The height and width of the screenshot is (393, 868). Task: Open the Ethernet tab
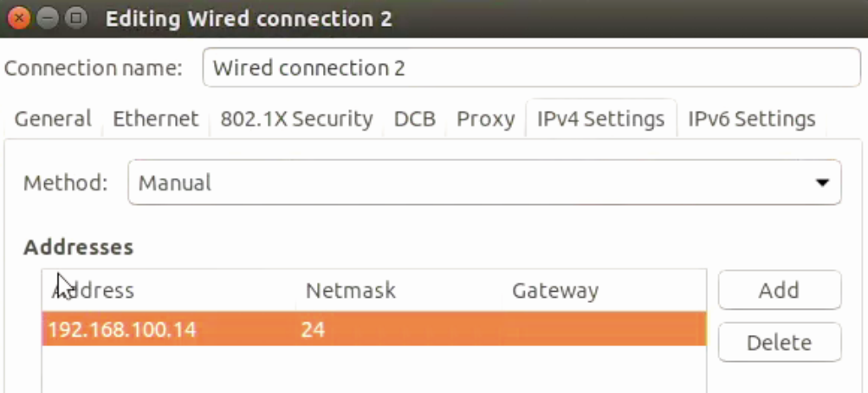[x=156, y=119]
